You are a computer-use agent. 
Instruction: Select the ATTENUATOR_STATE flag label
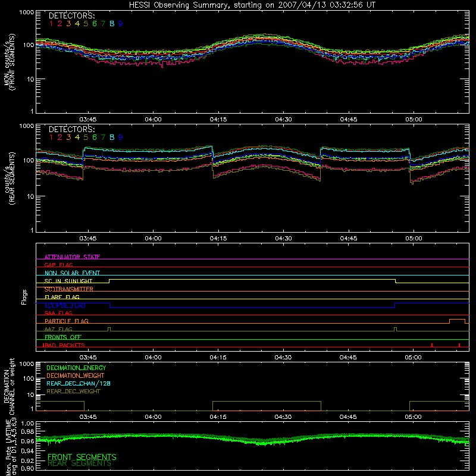tap(72, 257)
